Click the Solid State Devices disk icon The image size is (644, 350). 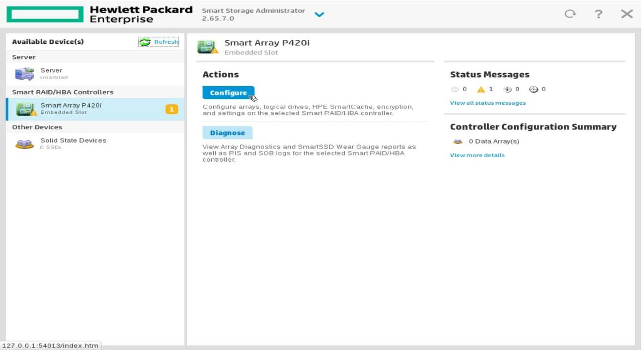pos(24,144)
